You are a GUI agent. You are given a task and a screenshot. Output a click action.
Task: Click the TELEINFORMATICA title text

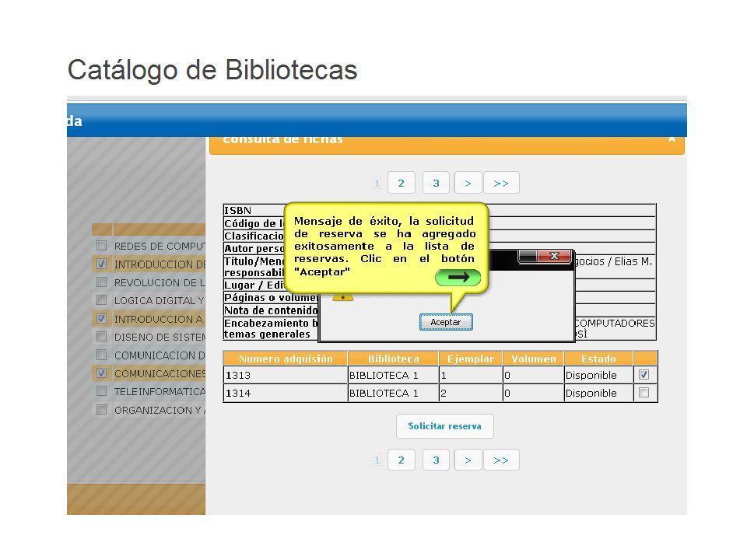(160, 391)
